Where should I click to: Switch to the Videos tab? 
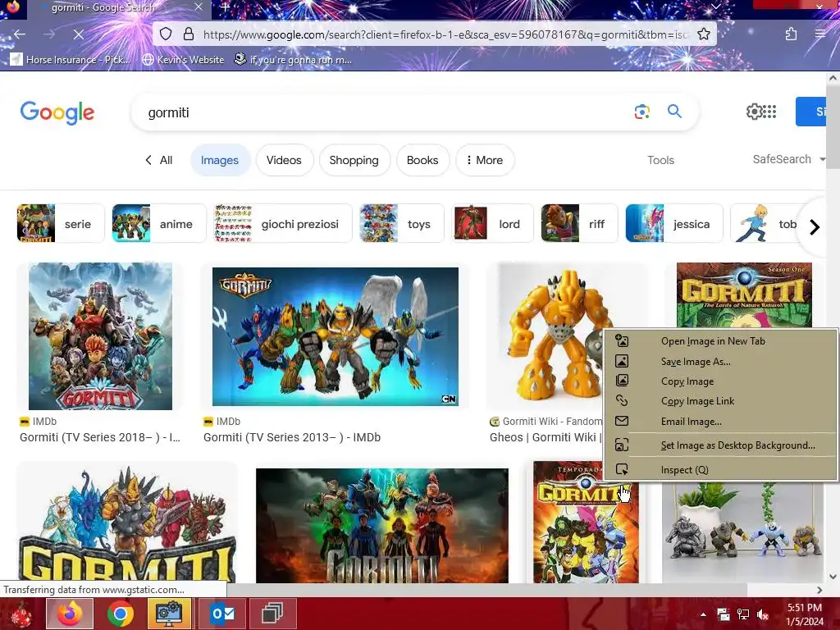284,160
